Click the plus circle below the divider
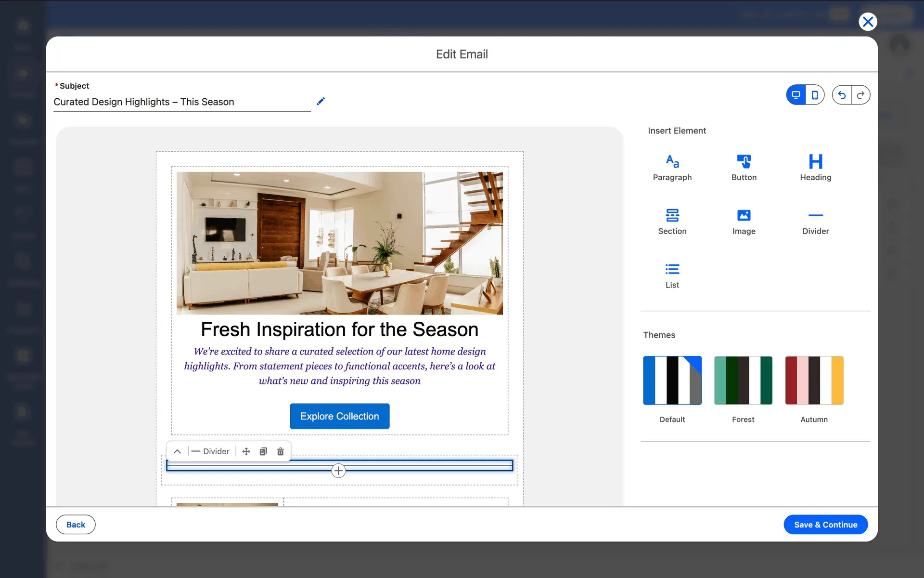Viewport: 924px width, 578px height. (x=338, y=471)
